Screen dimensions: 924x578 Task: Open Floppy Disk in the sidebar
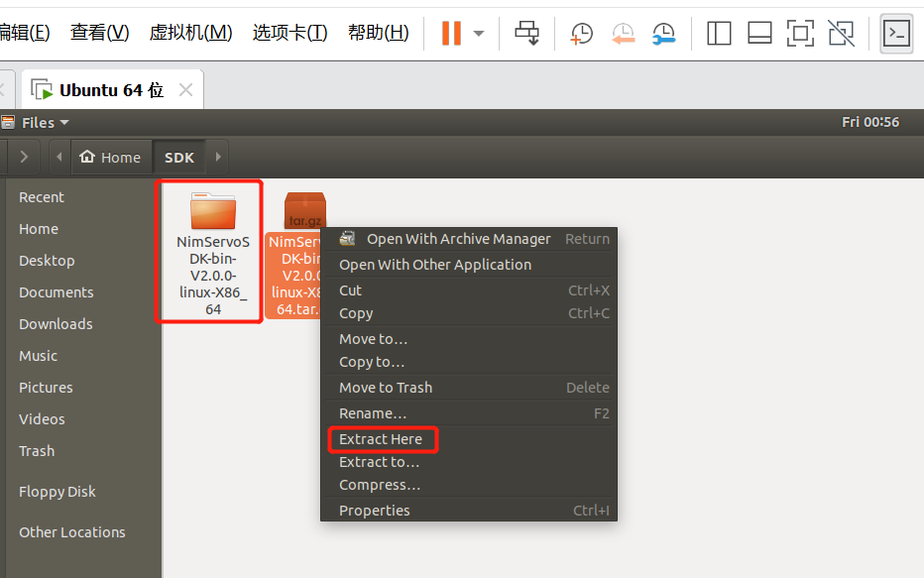click(58, 492)
